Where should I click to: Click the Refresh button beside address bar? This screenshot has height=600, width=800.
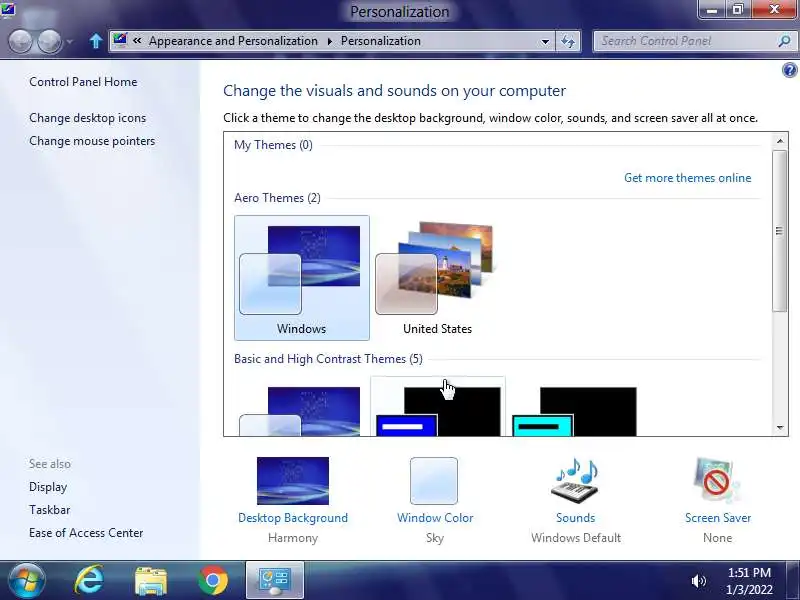click(x=568, y=41)
